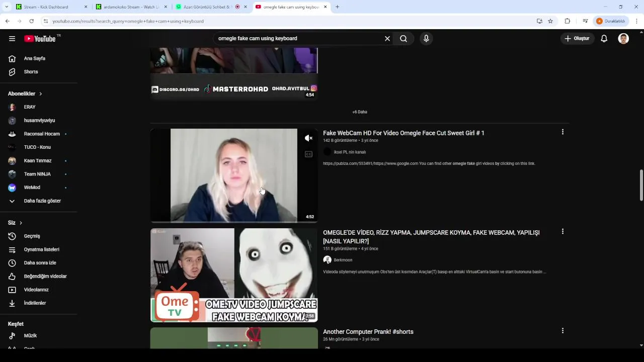Click the Duraklatıldı profile button
The width and height of the screenshot is (644, 362).
[x=610, y=21]
